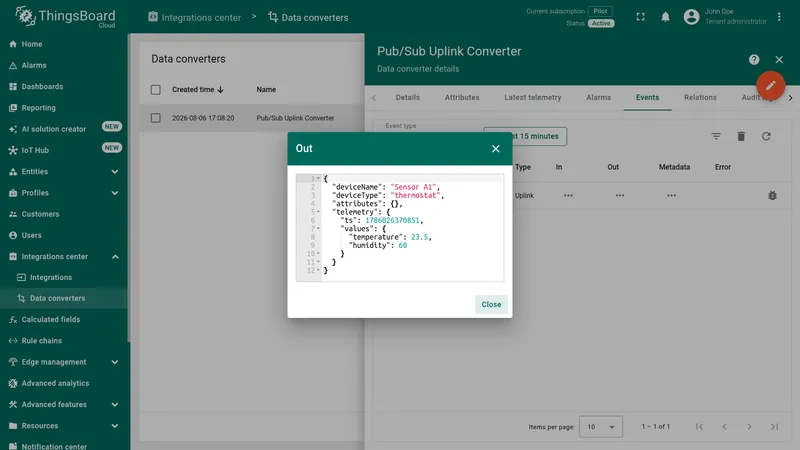800x450 pixels.
Task: Open notifications bell
Action: (665, 17)
